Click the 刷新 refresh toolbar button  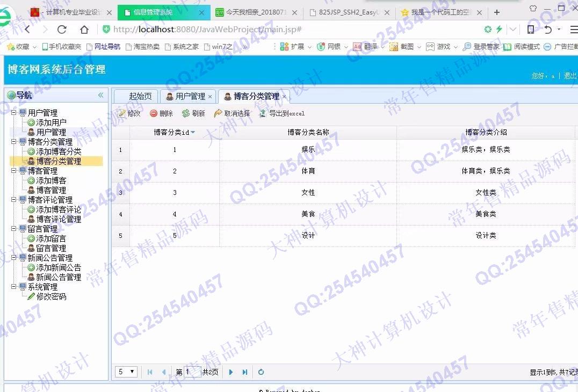click(x=193, y=113)
